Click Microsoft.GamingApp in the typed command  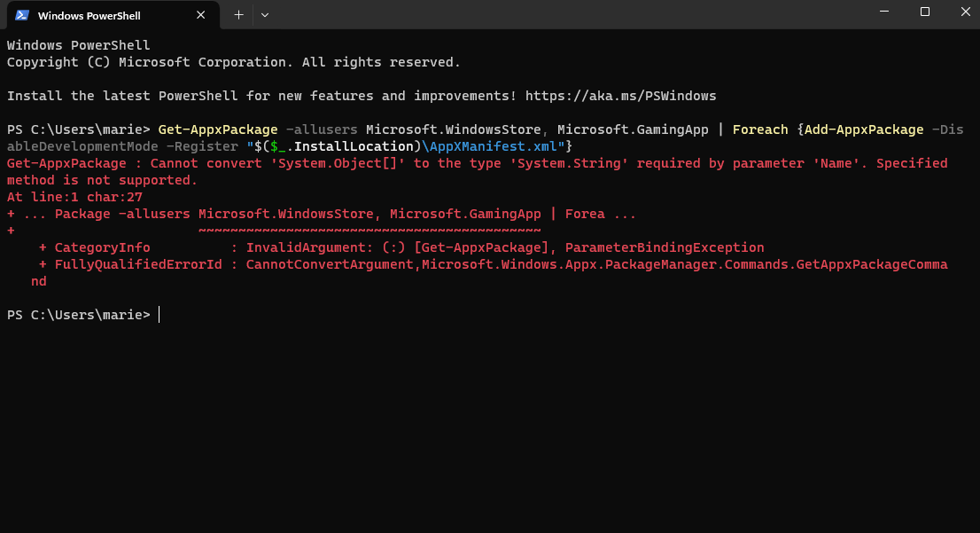633,129
